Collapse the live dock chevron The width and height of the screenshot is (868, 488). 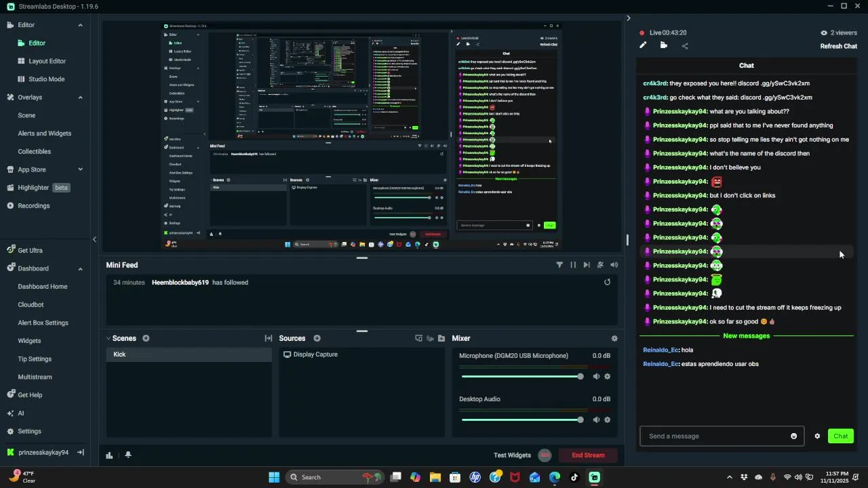628,18
